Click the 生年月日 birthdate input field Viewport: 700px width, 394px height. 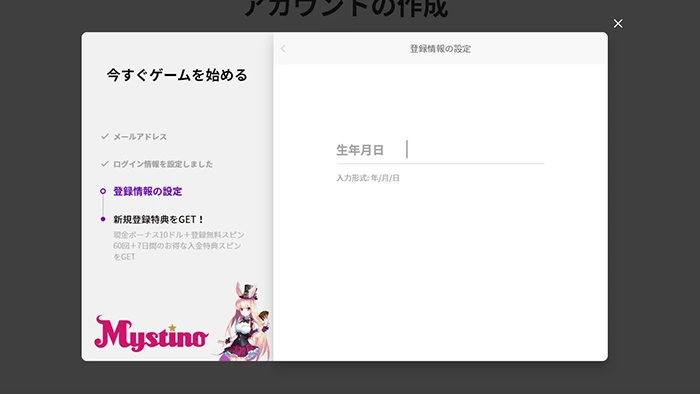click(x=440, y=150)
